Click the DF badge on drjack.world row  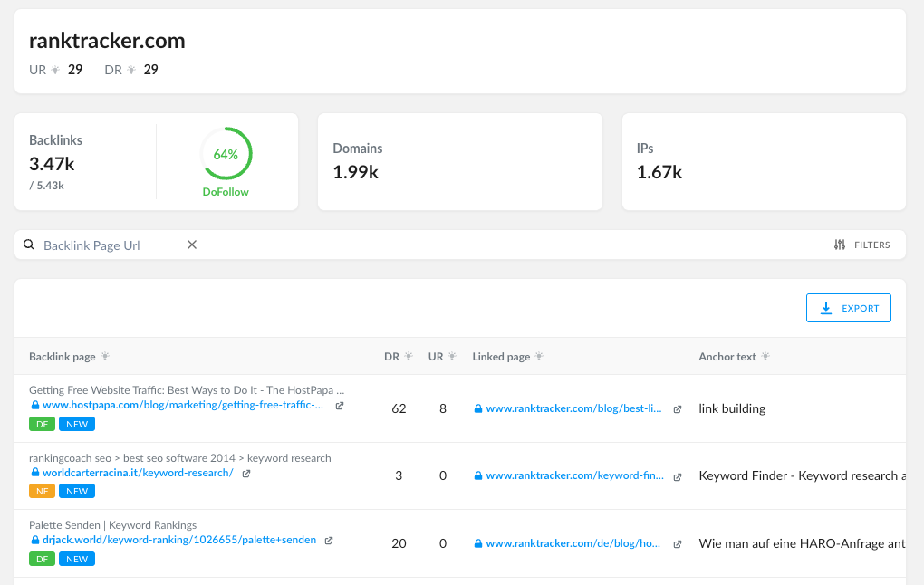pos(42,559)
